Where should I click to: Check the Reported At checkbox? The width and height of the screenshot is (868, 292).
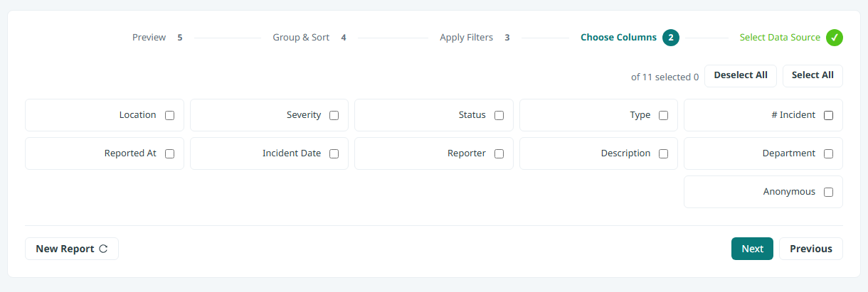click(x=169, y=153)
